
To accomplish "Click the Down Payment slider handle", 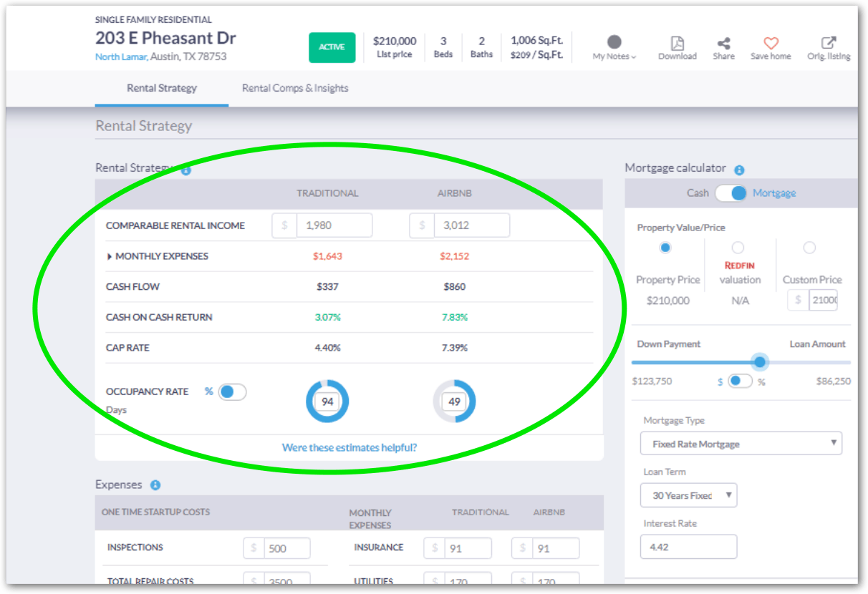I will tap(760, 362).
